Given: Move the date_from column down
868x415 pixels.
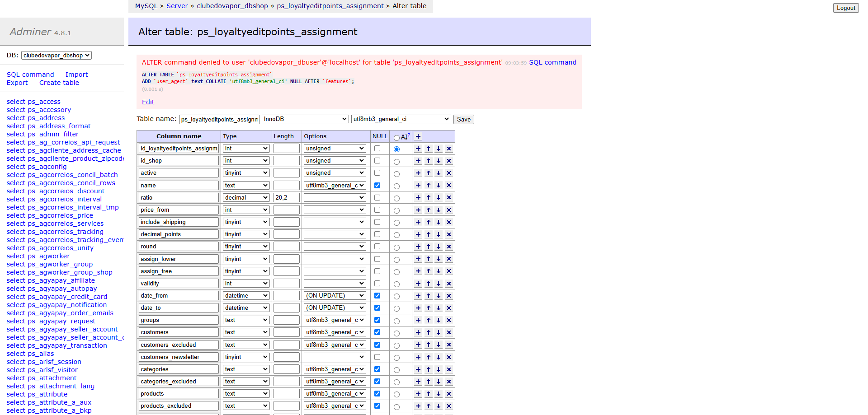Looking at the screenshot, I should point(439,296).
